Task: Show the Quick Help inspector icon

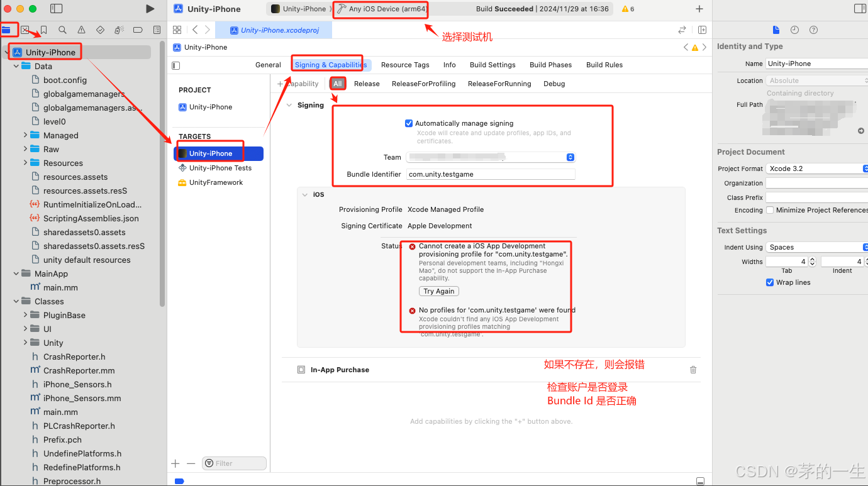Action: 813,30
